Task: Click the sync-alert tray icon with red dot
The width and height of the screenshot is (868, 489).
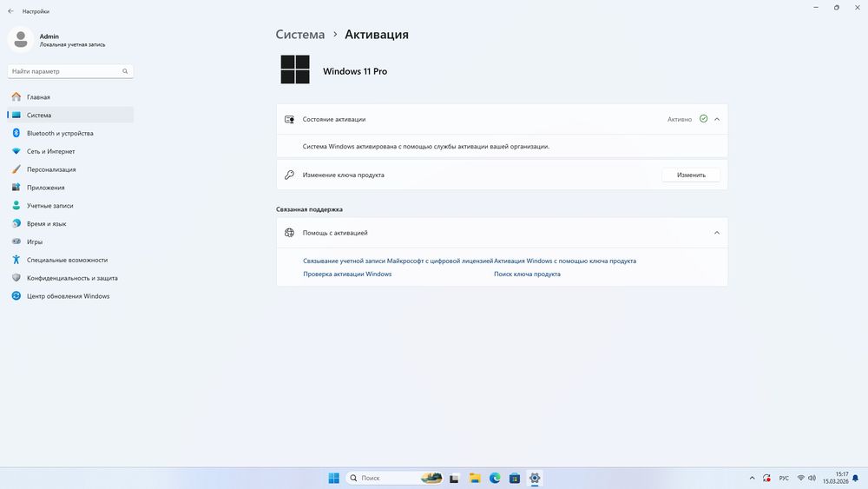Action: 766,478
